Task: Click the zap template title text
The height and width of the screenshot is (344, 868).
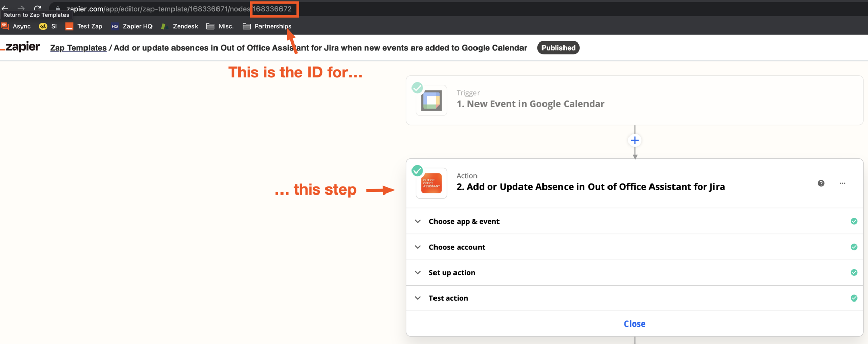Action: click(320, 48)
